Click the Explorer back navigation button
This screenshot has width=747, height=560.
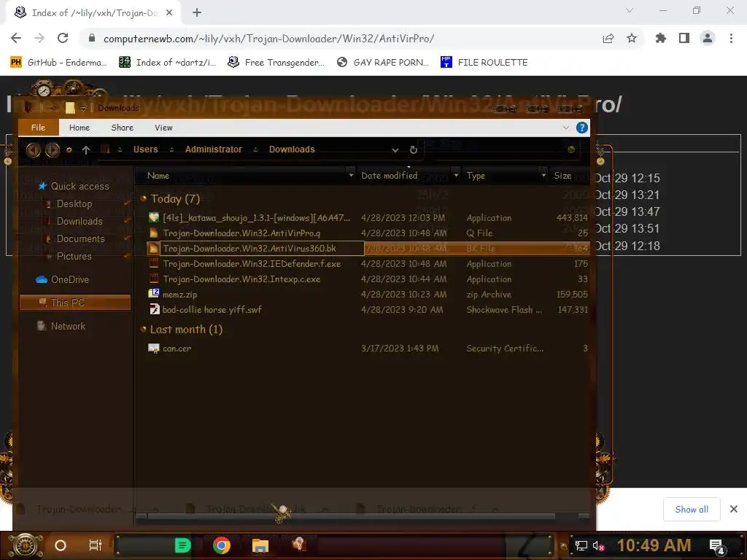(x=33, y=150)
